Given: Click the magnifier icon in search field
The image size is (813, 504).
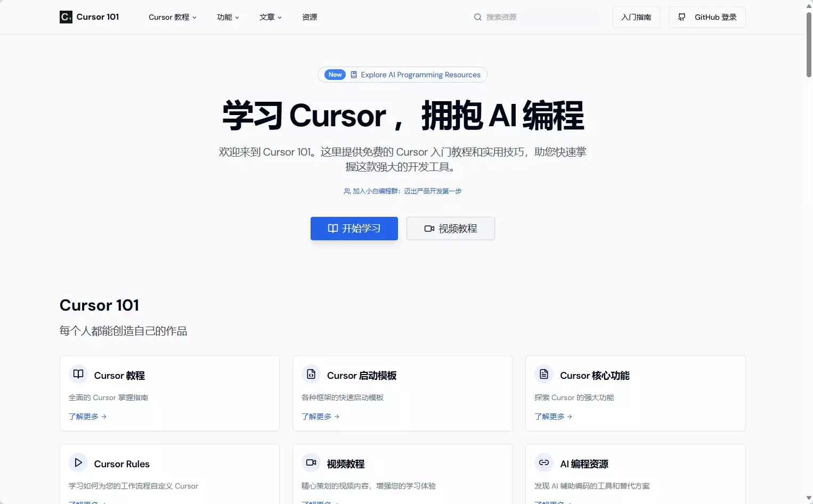Looking at the screenshot, I should [478, 17].
